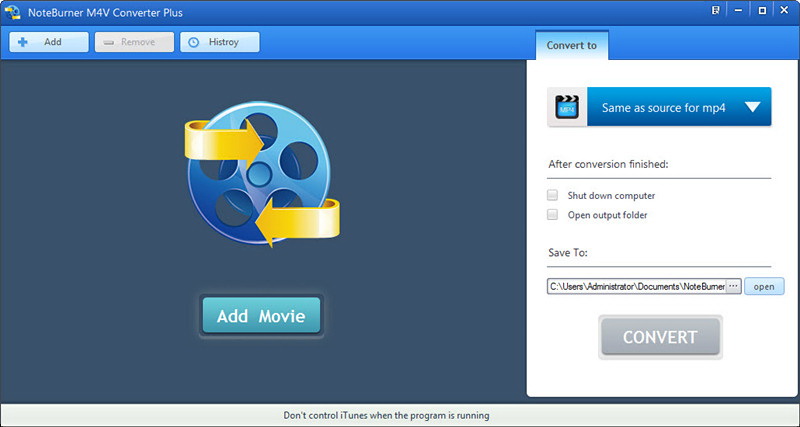The width and height of the screenshot is (800, 427).
Task: Click the open output folder button
Action: [764, 286]
